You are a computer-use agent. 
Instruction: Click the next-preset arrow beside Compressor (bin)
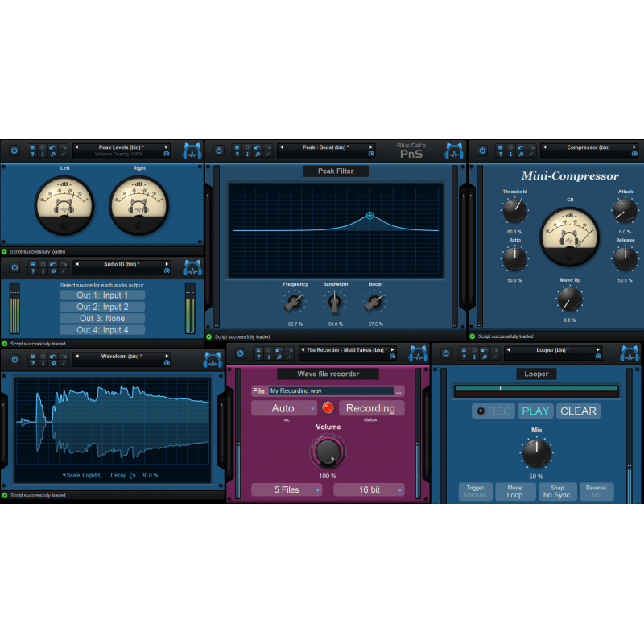point(634,148)
